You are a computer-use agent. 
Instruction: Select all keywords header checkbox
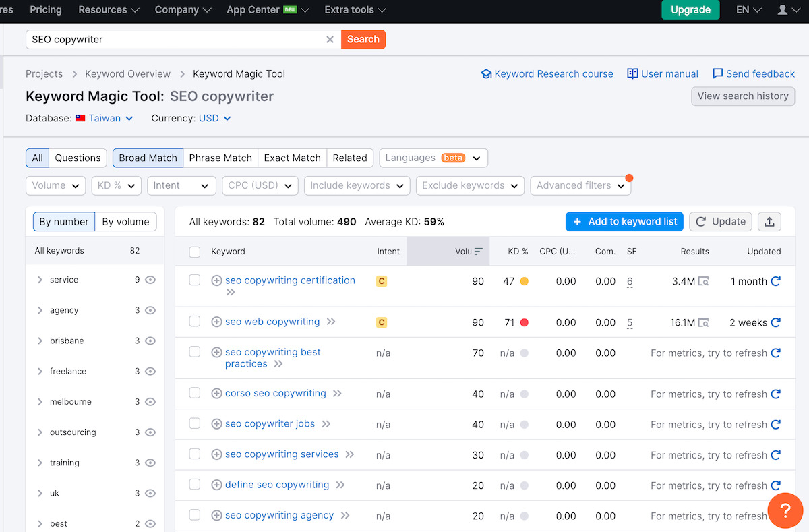coord(195,252)
